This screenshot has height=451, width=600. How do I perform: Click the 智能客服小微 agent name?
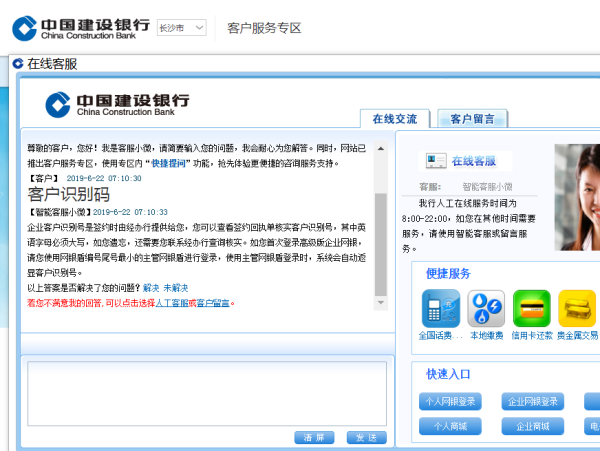point(487,187)
